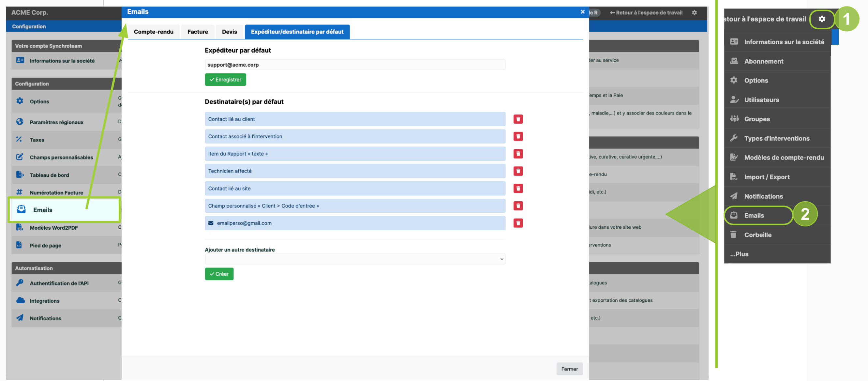Close the Emails dialog with the X

(582, 12)
